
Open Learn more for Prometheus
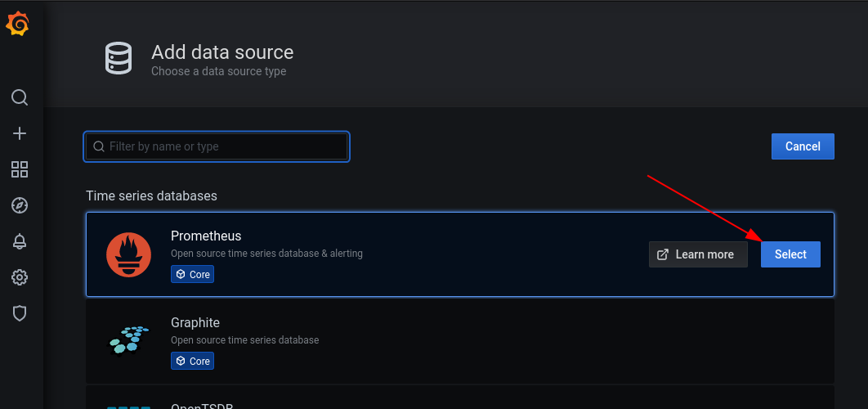pyautogui.click(x=698, y=254)
